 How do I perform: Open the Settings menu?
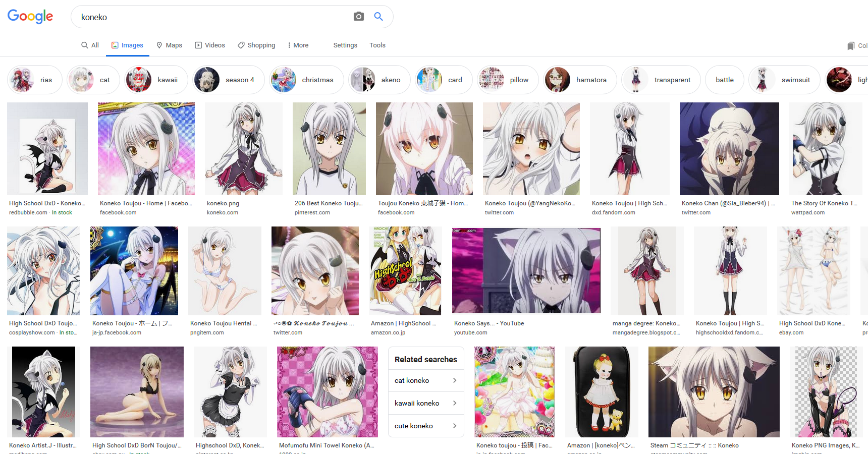tap(345, 45)
